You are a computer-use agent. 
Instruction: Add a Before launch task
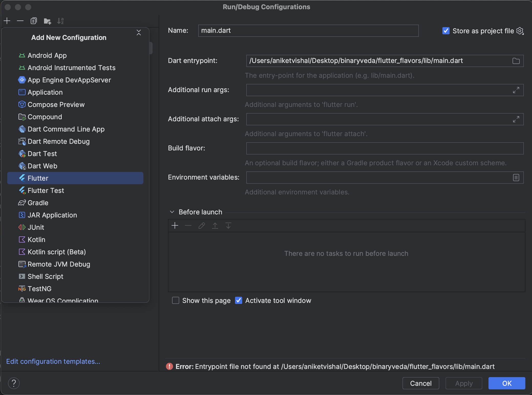click(175, 226)
